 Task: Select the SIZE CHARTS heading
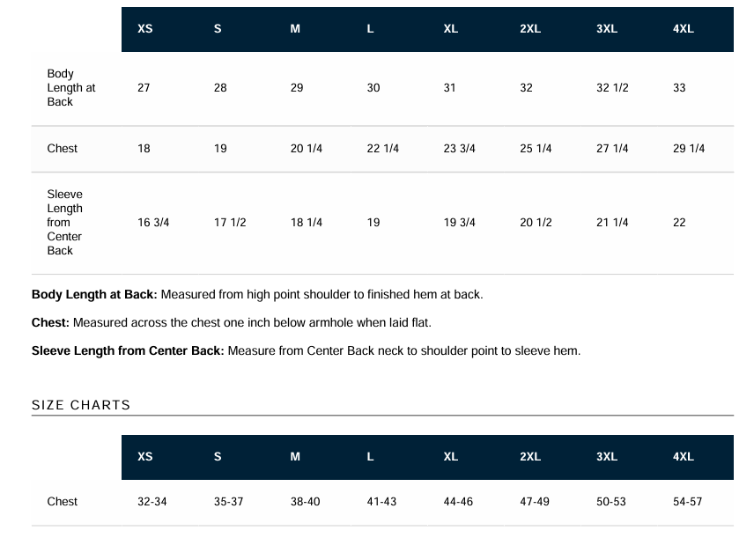[x=81, y=405]
